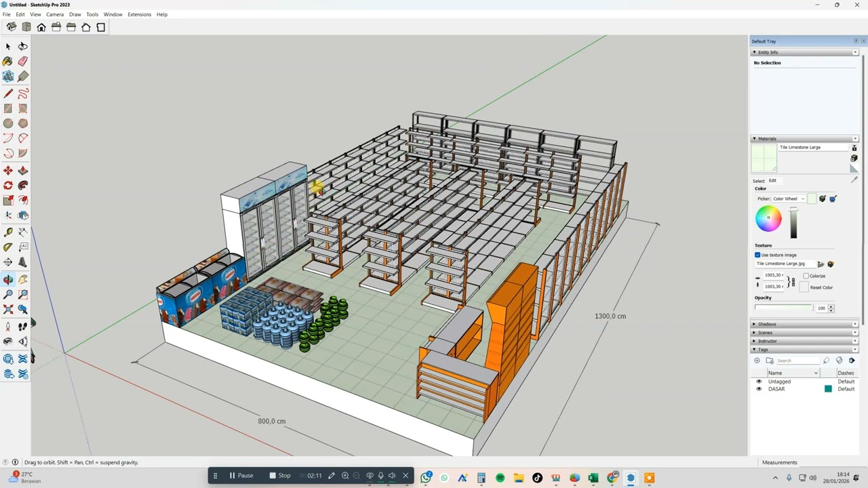Image resolution: width=868 pixels, height=488 pixels.
Task: Collapse the Tags panel
Action: tap(754, 350)
